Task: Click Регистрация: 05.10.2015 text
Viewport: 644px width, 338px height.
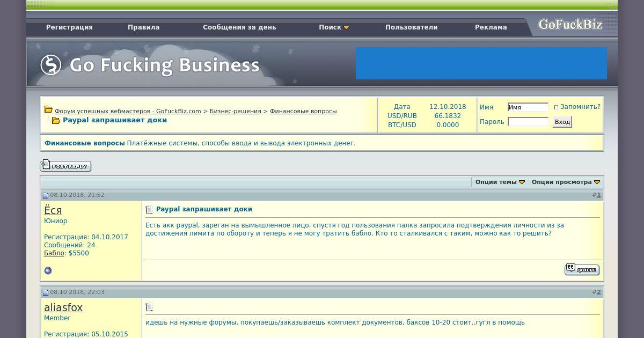Action: coord(86,334)
